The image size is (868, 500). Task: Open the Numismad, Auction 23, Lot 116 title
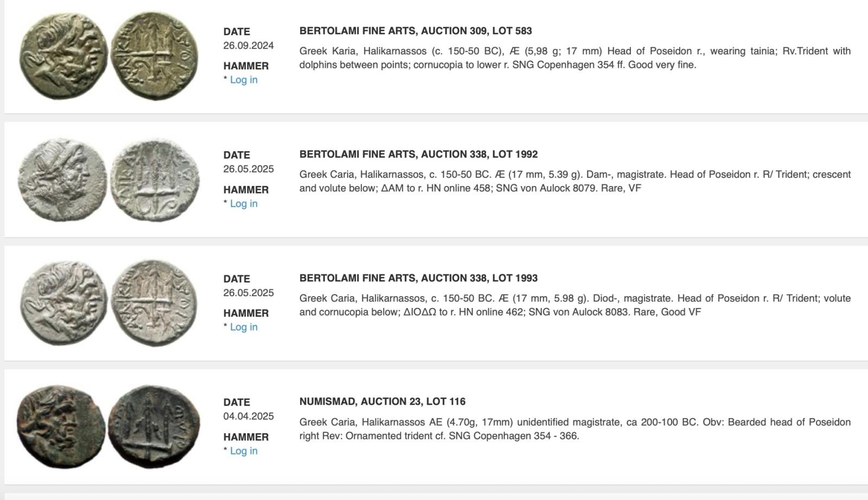pos(382,402)
